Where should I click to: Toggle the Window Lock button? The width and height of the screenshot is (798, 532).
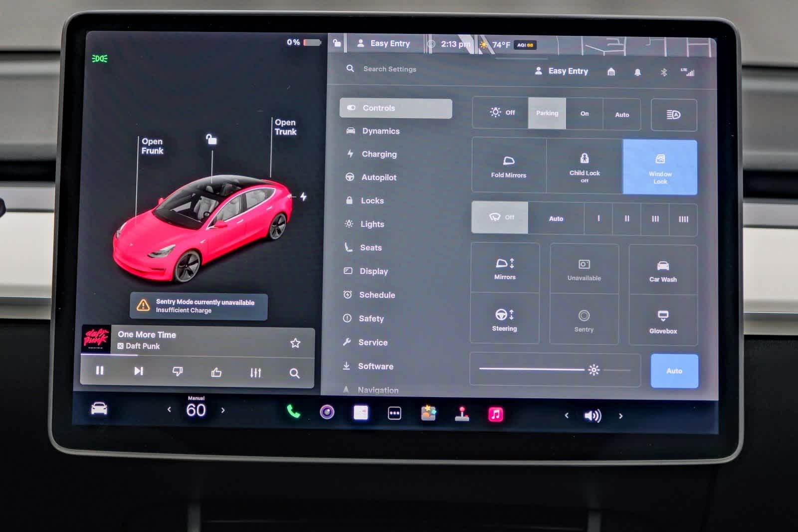pyautogui.click(x=660, y=167)
